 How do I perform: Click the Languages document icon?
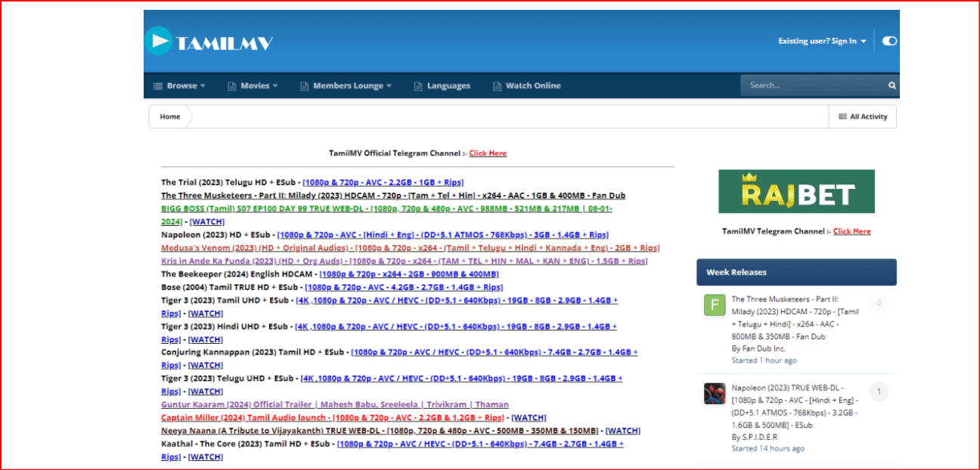pos(418,85)
